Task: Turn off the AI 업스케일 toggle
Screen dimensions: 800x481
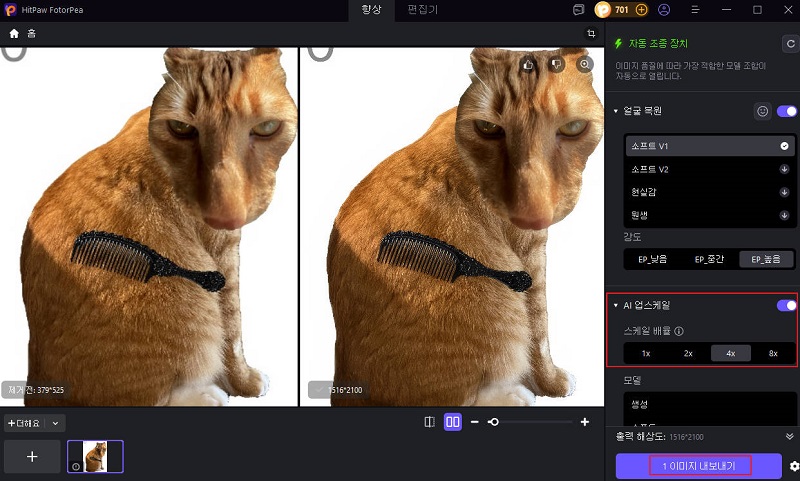Action: click(787, 306)
